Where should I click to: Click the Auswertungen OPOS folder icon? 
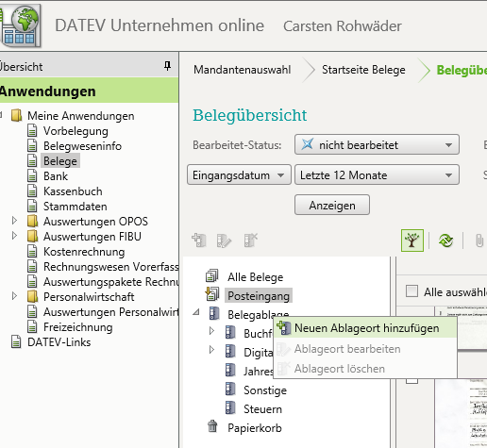pos(33,221)
